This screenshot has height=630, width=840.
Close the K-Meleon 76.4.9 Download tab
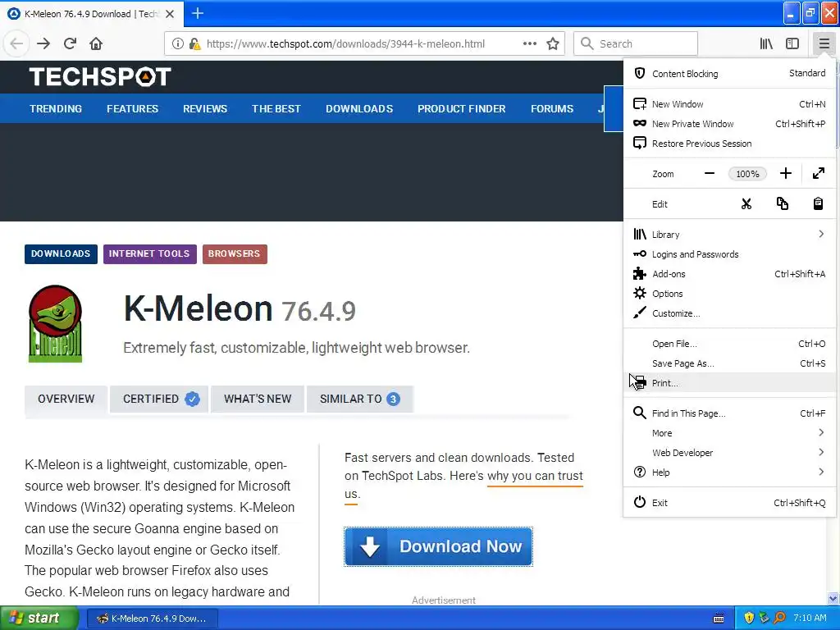[170, 14]
